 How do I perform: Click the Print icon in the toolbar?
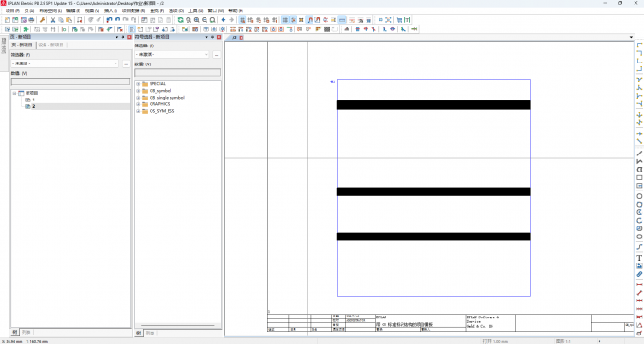click(31, 20)
